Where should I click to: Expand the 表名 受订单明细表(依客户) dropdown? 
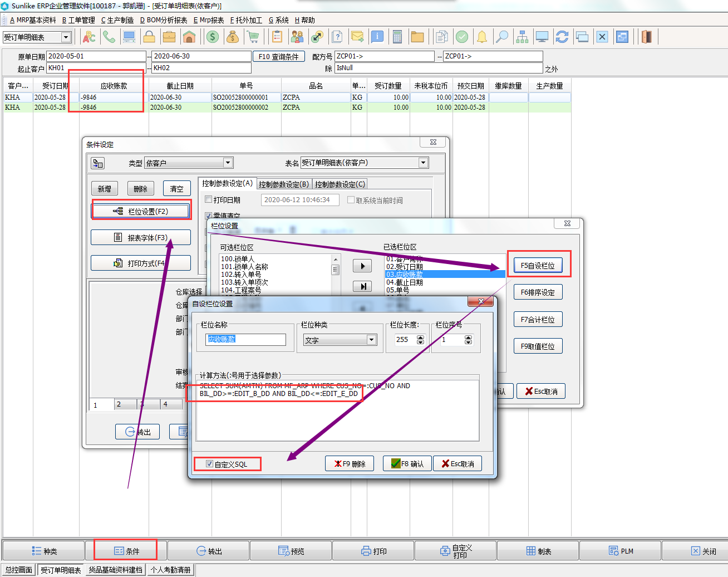click(x=424, y=163)
